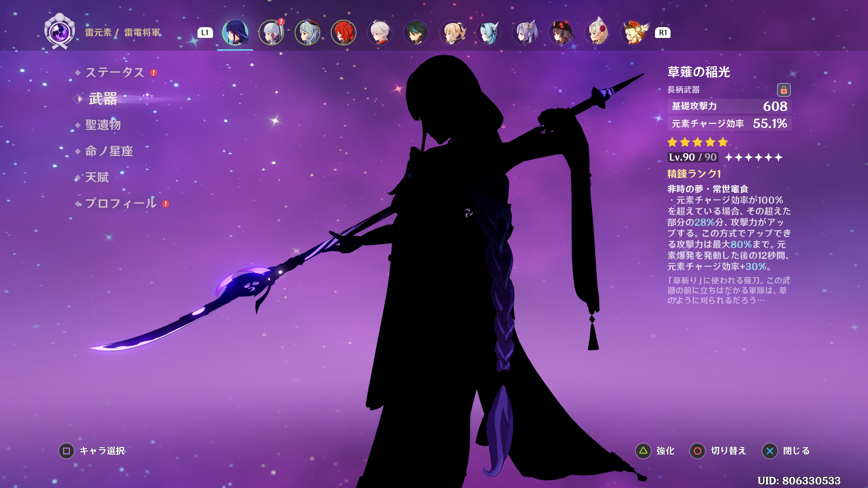868x488 pixels.
Task: Click the Lv.90 / 90 level indicator
Action: [x=693, y=157]
